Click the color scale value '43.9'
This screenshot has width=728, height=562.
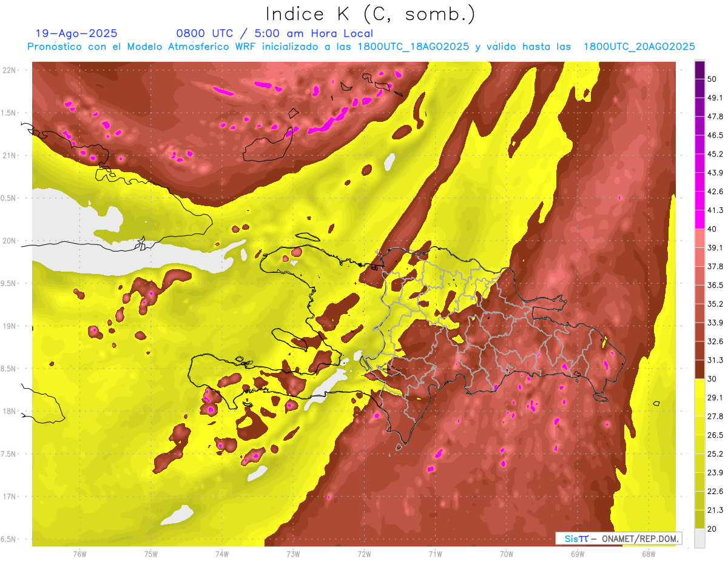715,173
